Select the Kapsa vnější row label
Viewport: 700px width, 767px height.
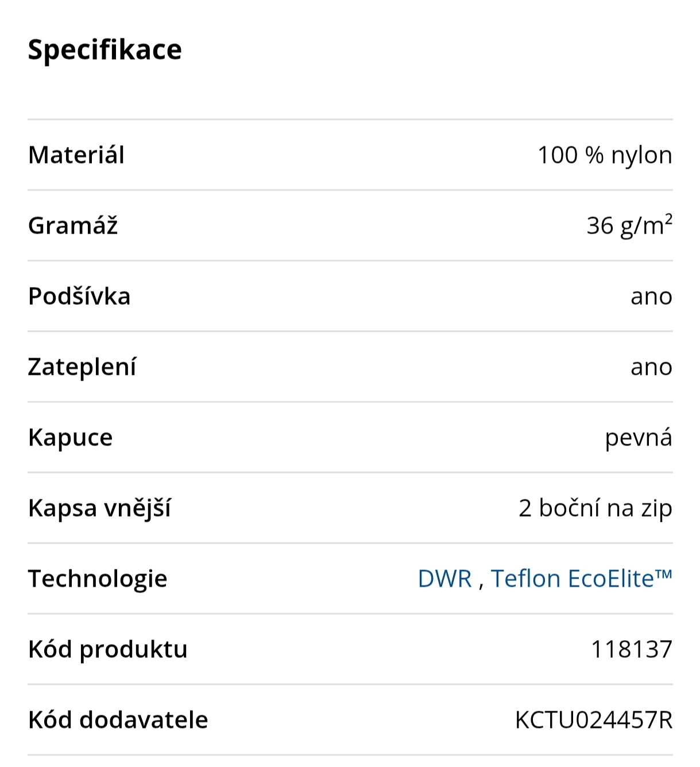click(x=99, y=508)
